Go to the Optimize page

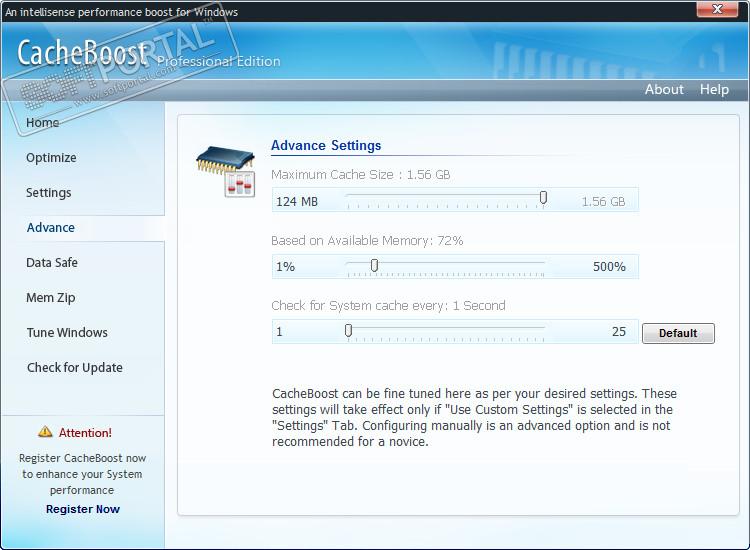tap(51, 158)
